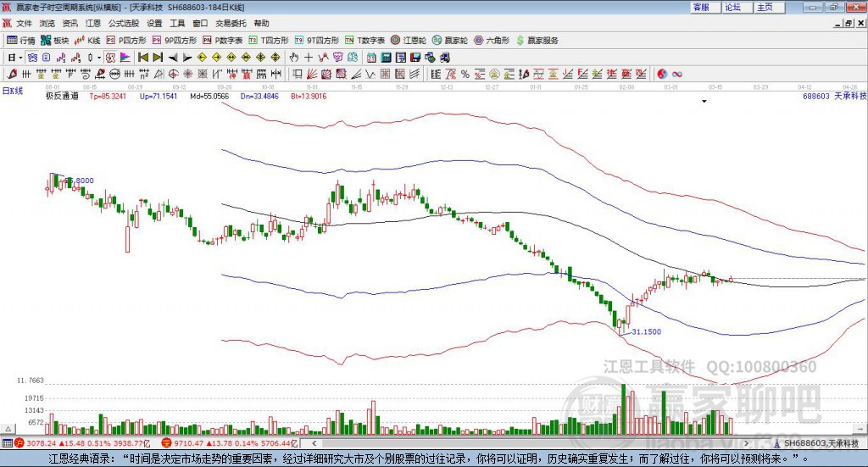This screenshot has width=868, height=467.
Task: Open the 交易委托 menu
Action: point(231,23)
